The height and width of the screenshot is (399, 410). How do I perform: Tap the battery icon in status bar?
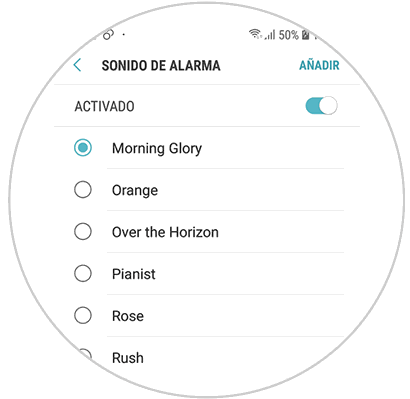pos(306,35)
